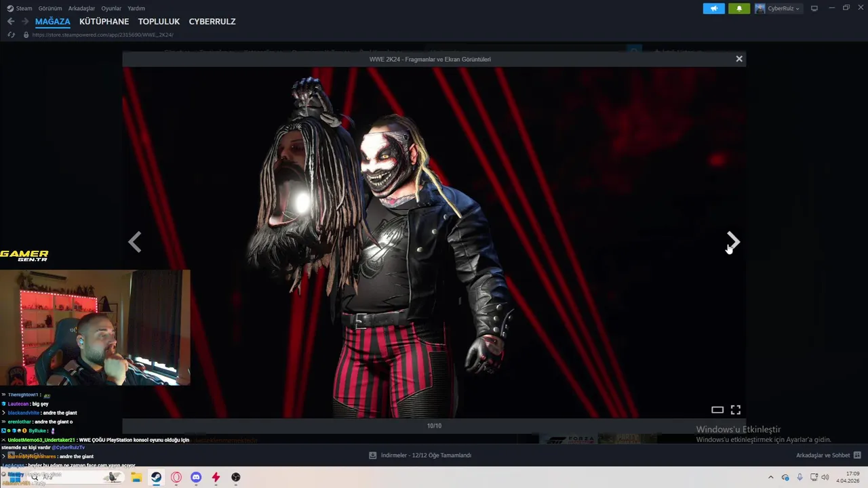Screen dimensions: 868x488
Task: Click the UnlostMemo63_Undertaker21 chat message
Action: click(x=95, y=443)
